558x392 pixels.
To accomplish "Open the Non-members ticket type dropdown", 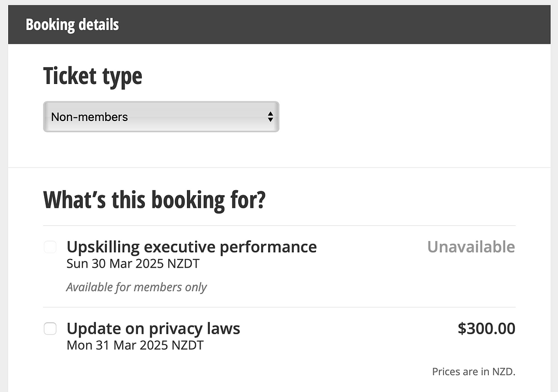I will coord(161,117).
